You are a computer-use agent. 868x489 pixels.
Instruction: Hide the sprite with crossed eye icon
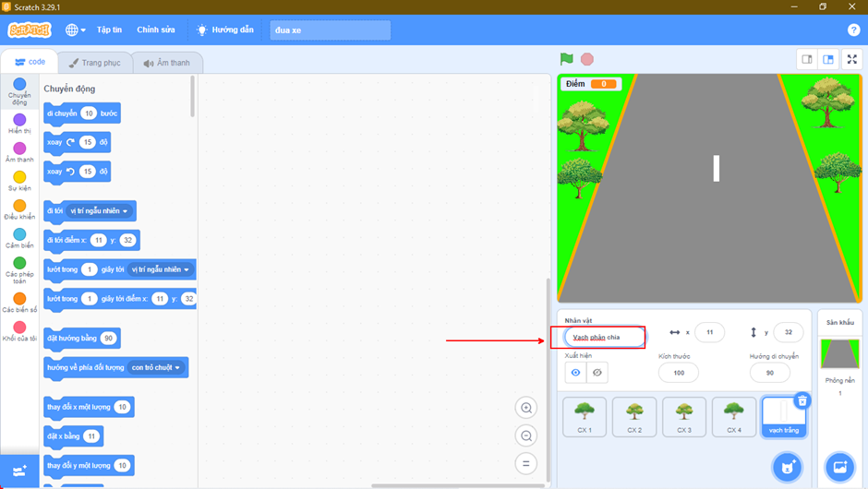(597, 372)
